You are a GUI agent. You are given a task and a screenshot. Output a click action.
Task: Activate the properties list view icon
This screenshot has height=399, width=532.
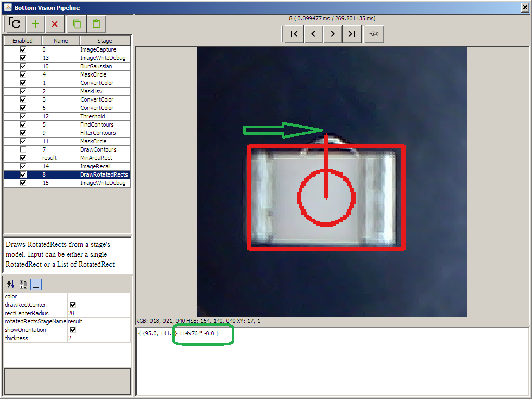35,284
